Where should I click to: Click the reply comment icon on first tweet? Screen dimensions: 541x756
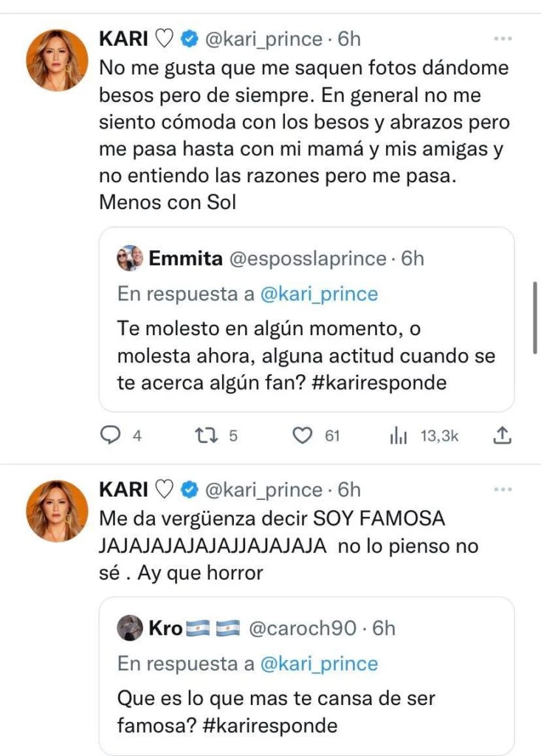point(110,436)
